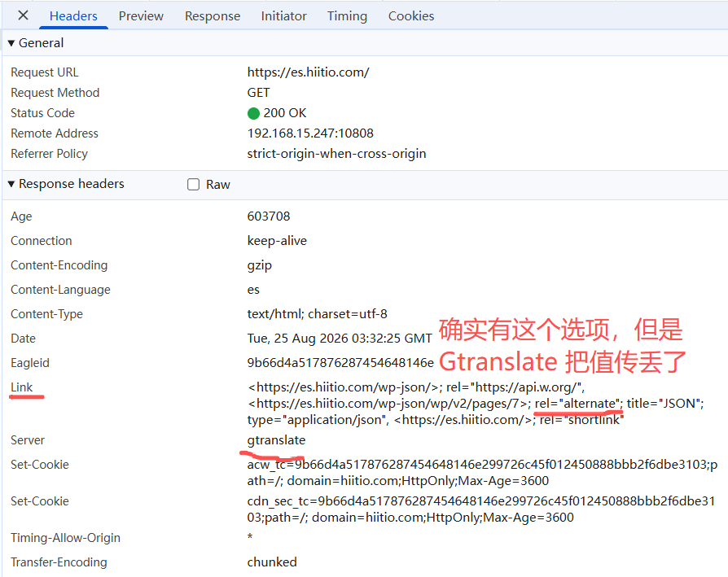Click the 200 OK status text
The width and height of the screenshot is (728, 577).
click(285, 113)
